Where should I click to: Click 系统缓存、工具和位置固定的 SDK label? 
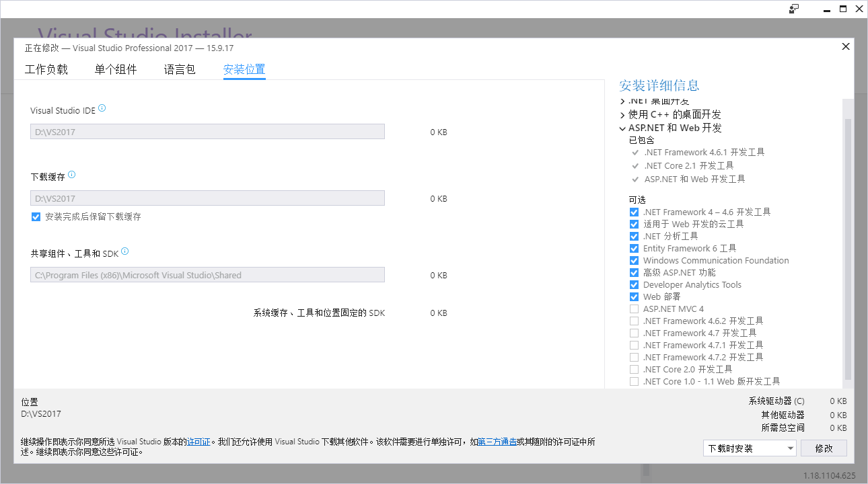coord(319,313)
